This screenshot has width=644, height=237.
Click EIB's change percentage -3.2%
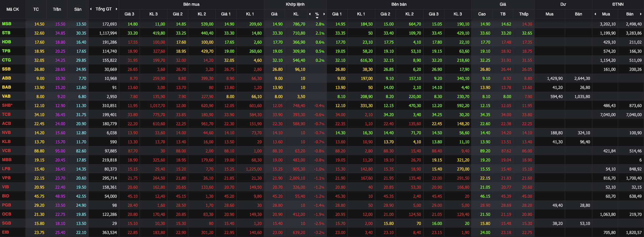tap(319, 233)
